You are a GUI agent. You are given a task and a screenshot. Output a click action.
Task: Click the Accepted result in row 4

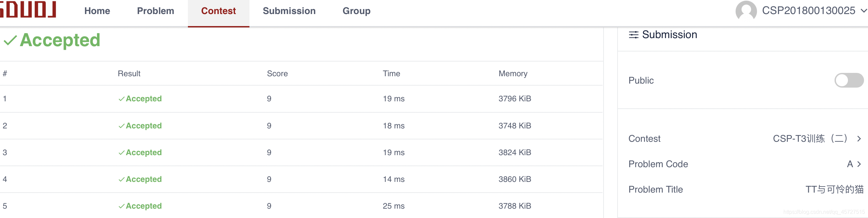pos(143,179)
